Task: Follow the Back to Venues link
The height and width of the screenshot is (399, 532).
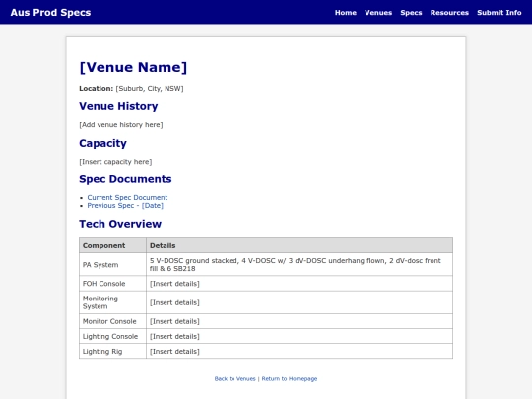Action: (234, 379)
